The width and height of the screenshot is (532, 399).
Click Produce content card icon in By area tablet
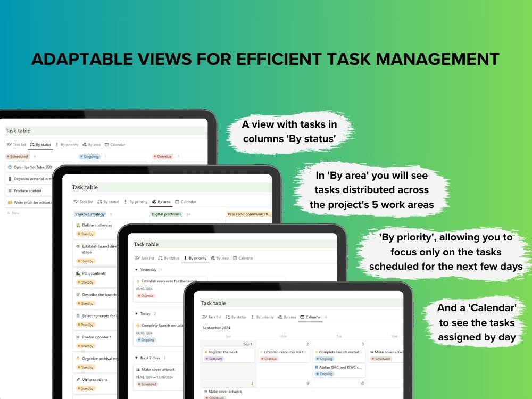coord(78,337)
